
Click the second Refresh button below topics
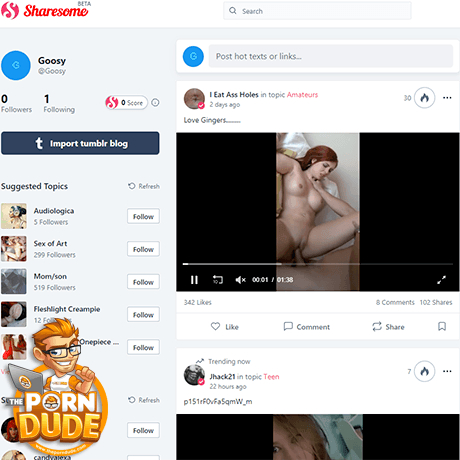point(144,400)
